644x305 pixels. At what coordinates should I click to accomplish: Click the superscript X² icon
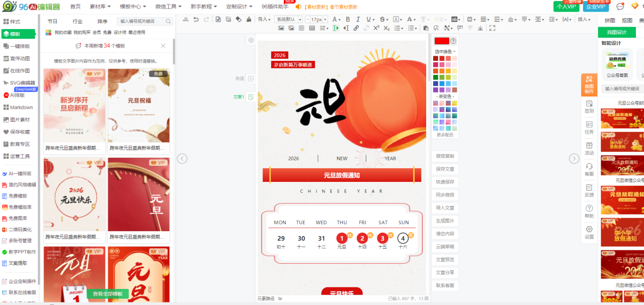pos(376,28)
